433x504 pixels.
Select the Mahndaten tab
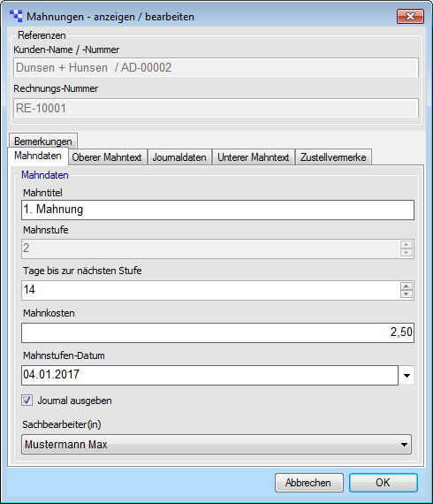[x=38, y=156]
